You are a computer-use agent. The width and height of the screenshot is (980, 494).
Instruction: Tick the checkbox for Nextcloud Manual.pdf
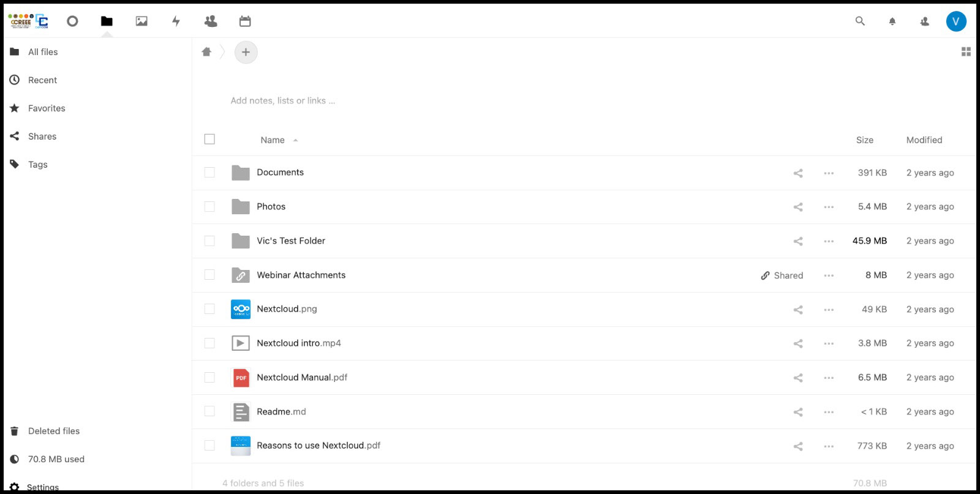[x=209, y=378]
